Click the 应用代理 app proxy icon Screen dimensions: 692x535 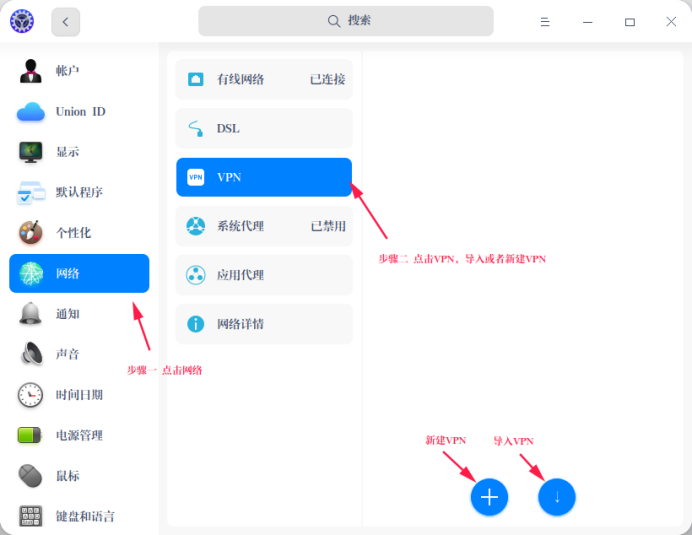click(196, 275)
